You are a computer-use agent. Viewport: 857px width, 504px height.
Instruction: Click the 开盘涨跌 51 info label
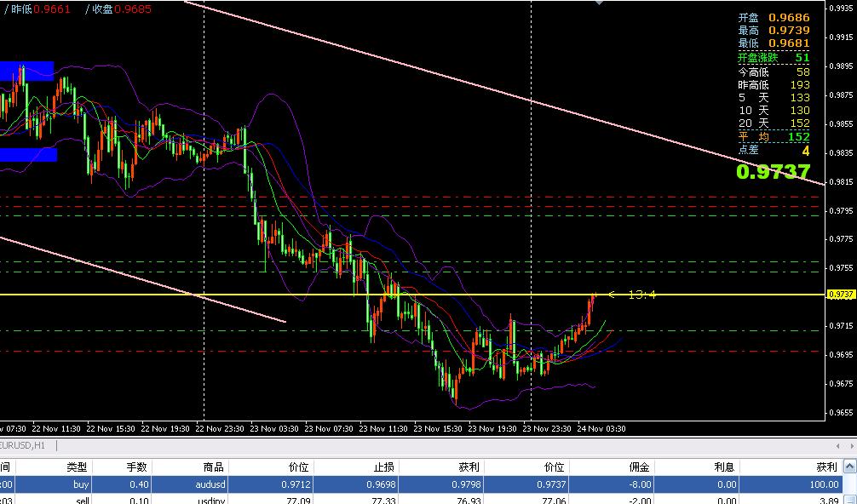pos(774,57)
